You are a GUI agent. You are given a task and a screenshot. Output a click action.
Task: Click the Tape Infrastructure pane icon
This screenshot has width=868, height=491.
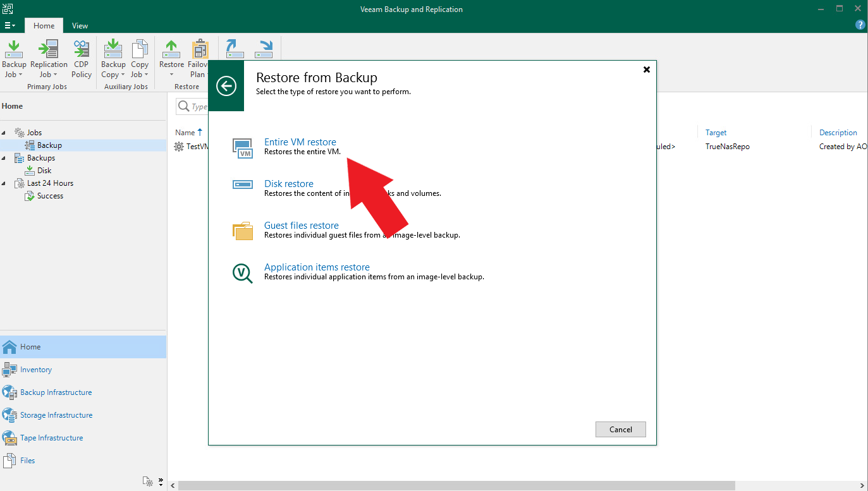[x=9, y=438]
